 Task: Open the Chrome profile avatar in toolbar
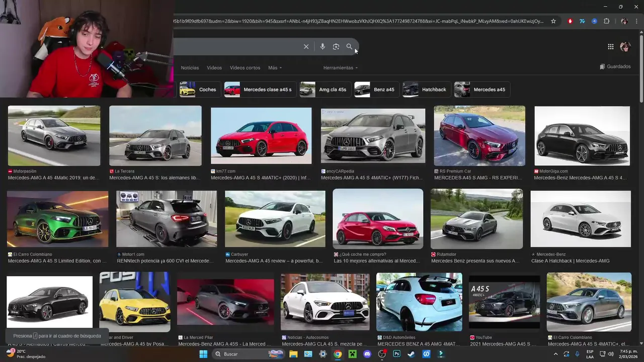tap(624, 21)
